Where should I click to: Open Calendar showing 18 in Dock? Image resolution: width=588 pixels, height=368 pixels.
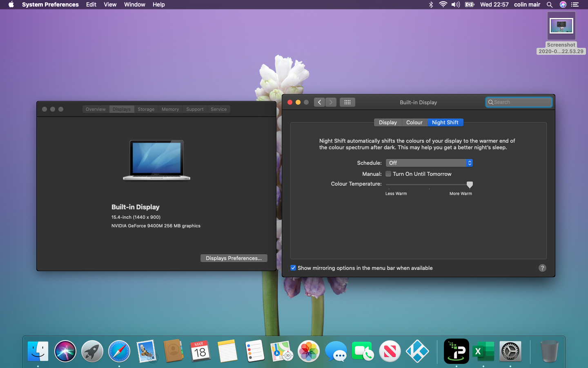point(200,351)
